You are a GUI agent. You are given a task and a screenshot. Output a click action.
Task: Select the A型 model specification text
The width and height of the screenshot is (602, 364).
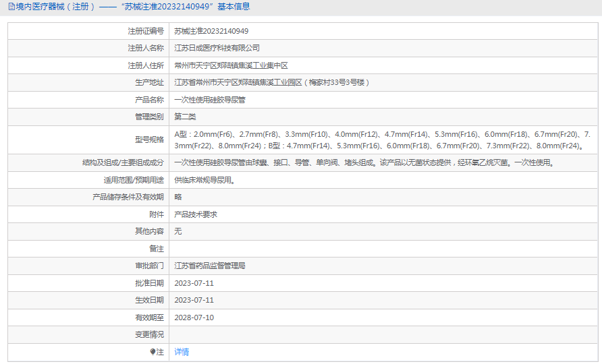[x=383, y=140]
